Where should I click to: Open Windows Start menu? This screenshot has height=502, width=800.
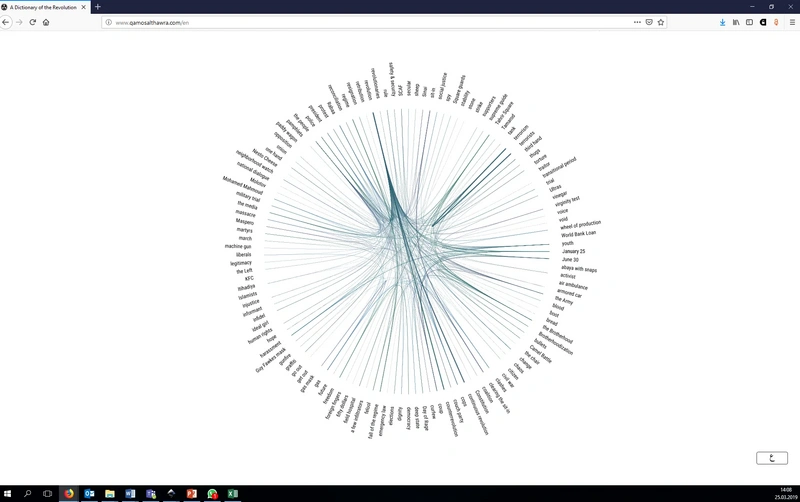click(x=7, y=493)
